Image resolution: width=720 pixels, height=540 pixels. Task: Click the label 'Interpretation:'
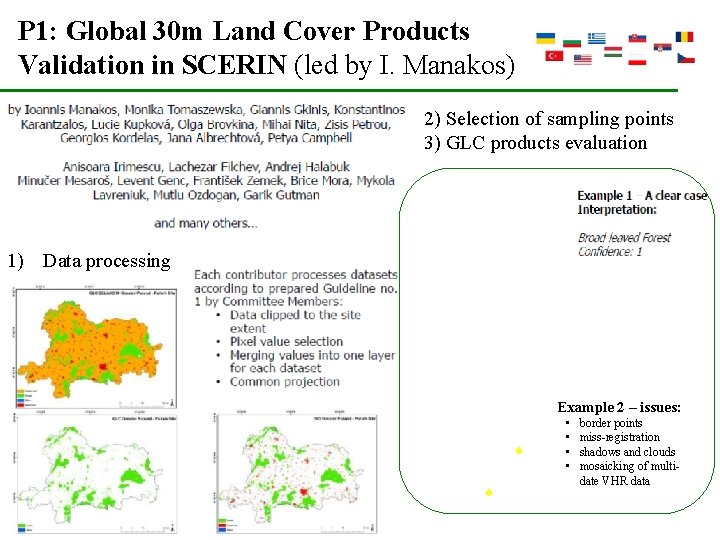click(617, 210)
